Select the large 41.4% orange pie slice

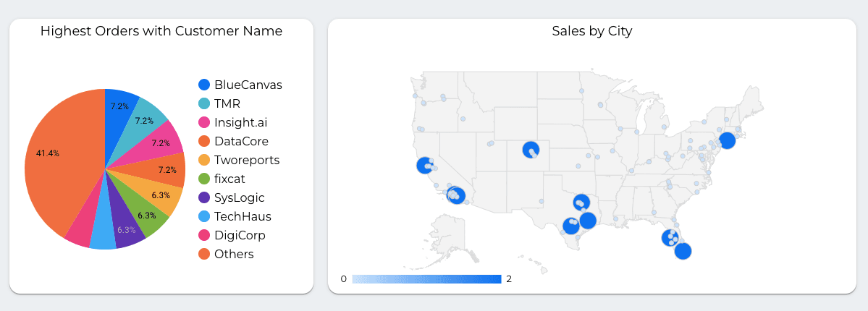pyautogui.click(x=61, y=161)
